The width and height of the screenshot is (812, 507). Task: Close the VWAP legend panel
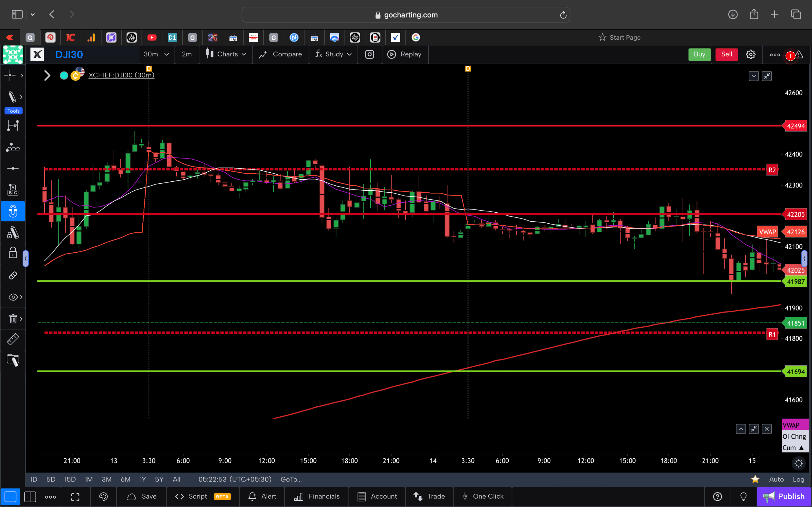pyautogui.click(x=767, y=429)
